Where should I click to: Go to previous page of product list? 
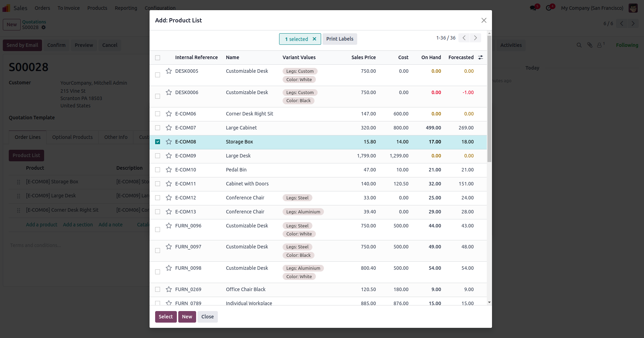464,38
